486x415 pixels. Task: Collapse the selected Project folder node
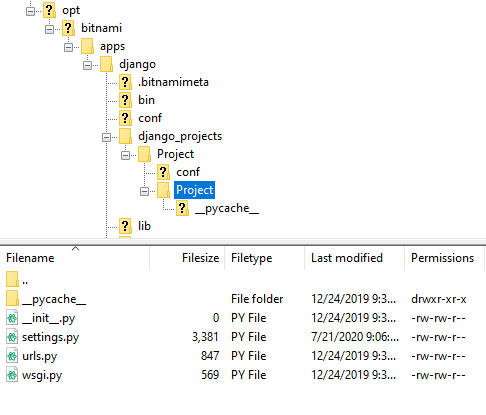[144, 191]
